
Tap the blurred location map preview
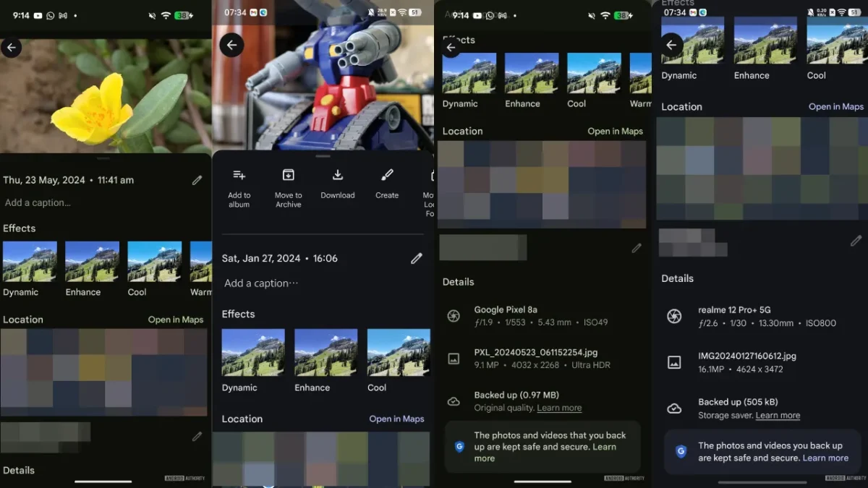[104, 372]
